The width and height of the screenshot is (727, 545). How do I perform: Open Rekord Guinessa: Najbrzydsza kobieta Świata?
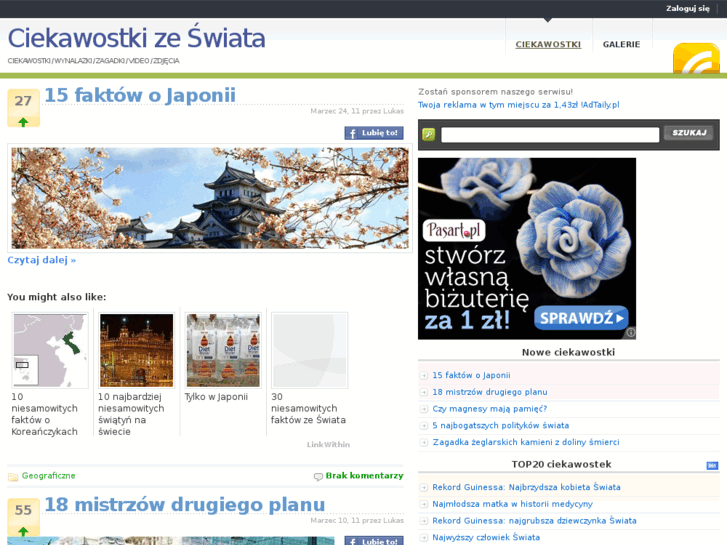526,487
